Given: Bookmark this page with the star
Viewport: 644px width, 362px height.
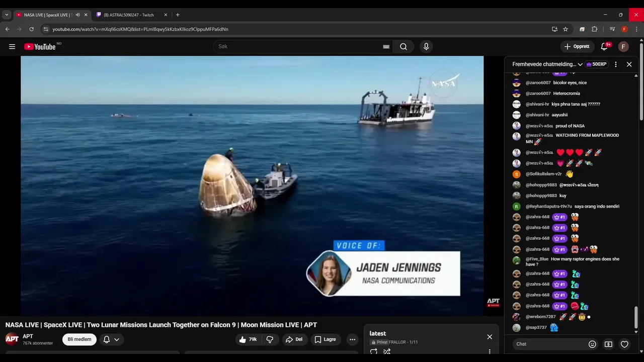Looking at the screenshot, I should point(566,29).
